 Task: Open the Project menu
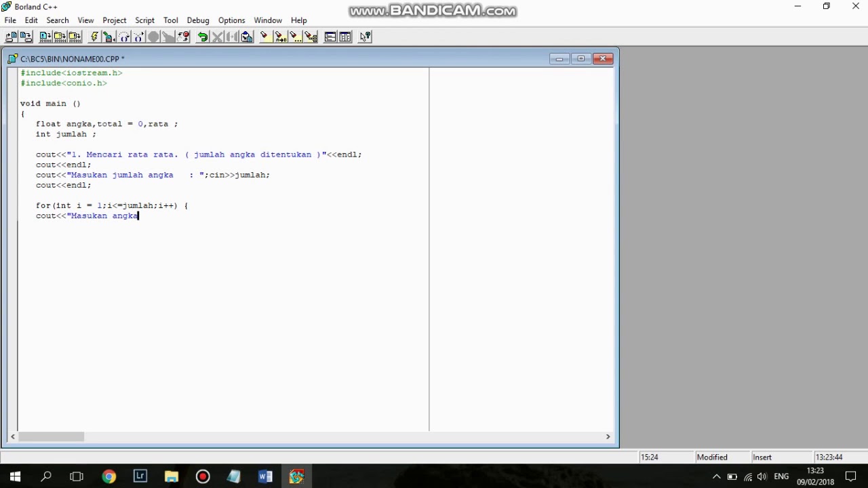(x=115, y=20)
